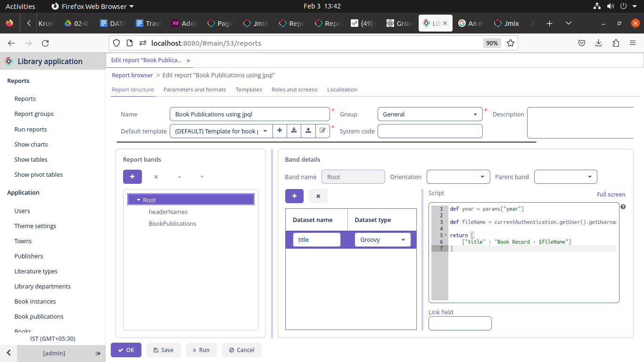This screenshot has height=362, width=644.
Task: Download the default template
Action: pyautogui.click(x=294, y=131)
